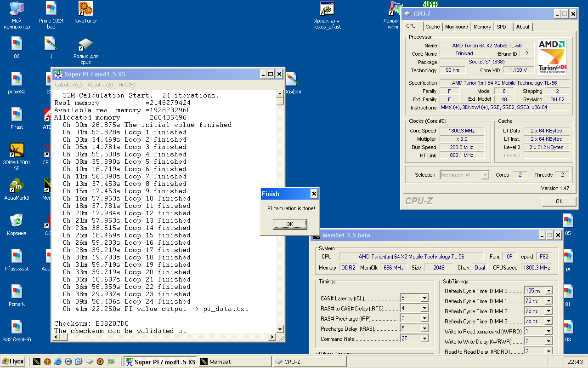Open RAS# to CAS# Delay dropdown
Viewport: 588px width, 368px height.
coord(424,308)
